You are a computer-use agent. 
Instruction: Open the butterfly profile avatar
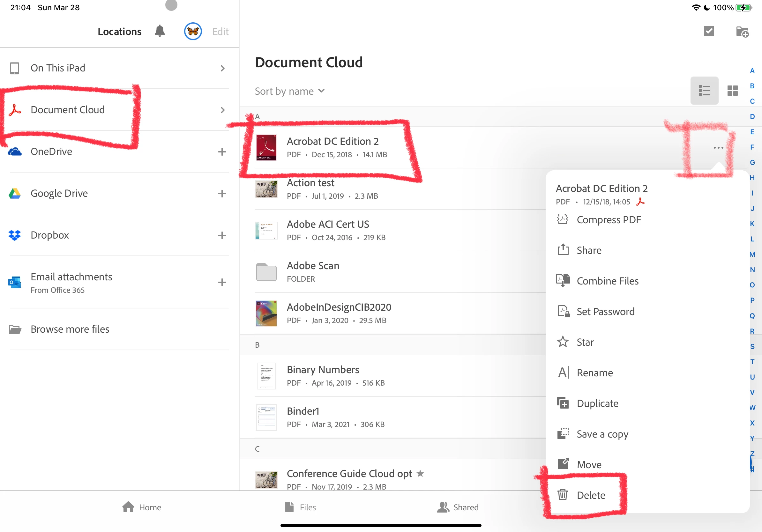(x=193, y=31)
